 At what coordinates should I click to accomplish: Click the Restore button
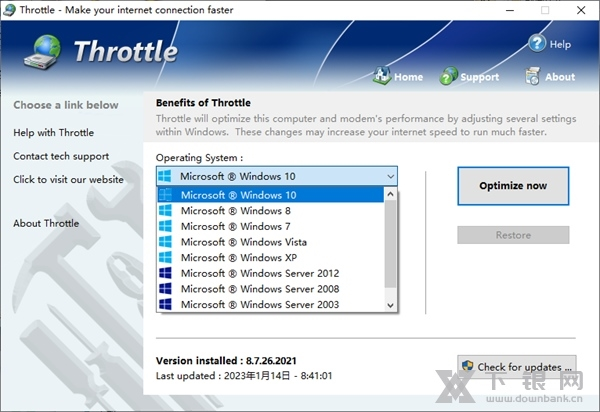(x=513, y=235)
